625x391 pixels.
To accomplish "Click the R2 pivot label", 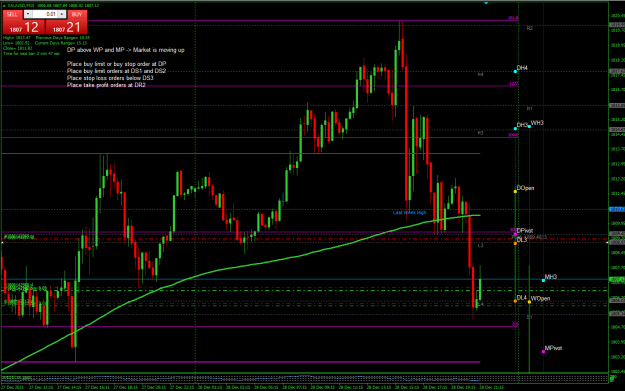I will 530,28.
